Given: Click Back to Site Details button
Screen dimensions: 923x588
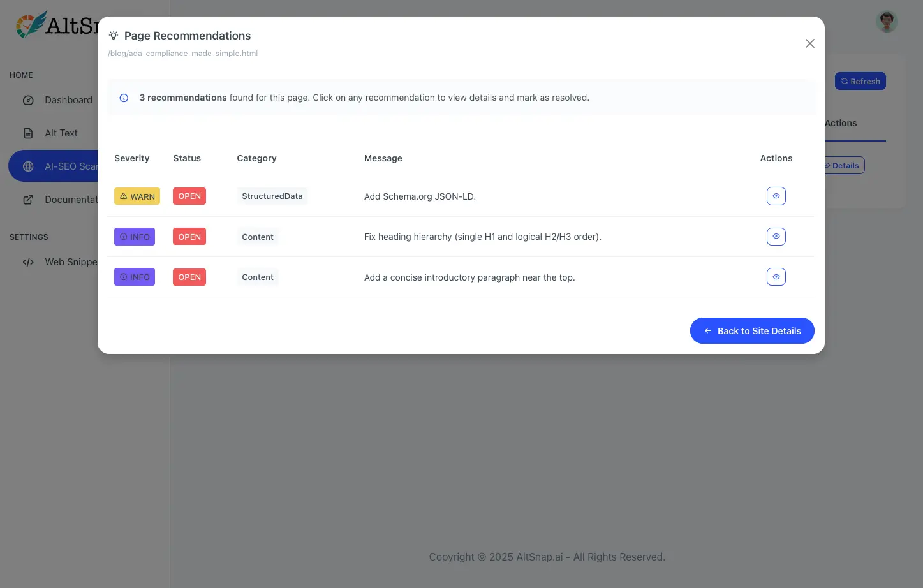Looking at the screenshot, I should click(752, 330).
